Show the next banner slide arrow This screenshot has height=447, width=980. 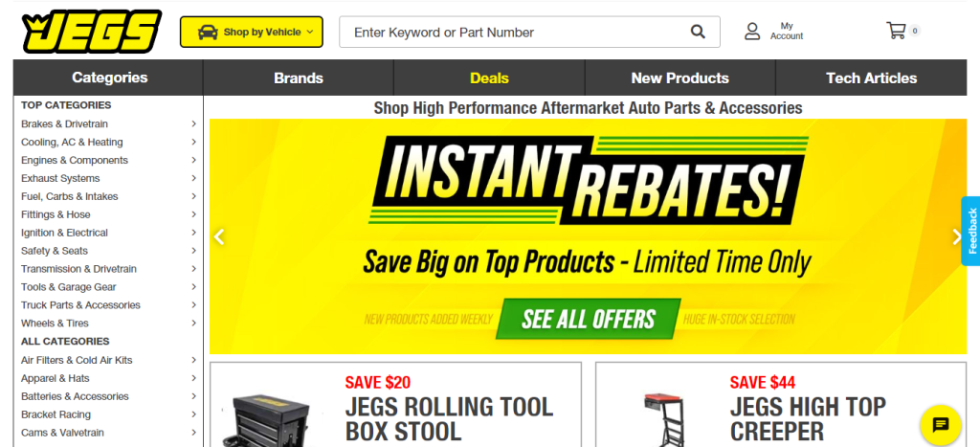(x=957, y=237)
